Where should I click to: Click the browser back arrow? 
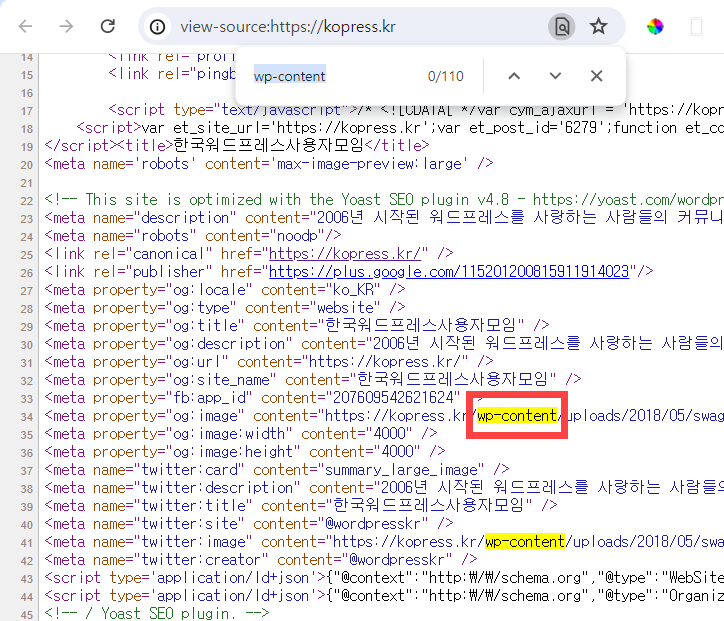point(25,26)
